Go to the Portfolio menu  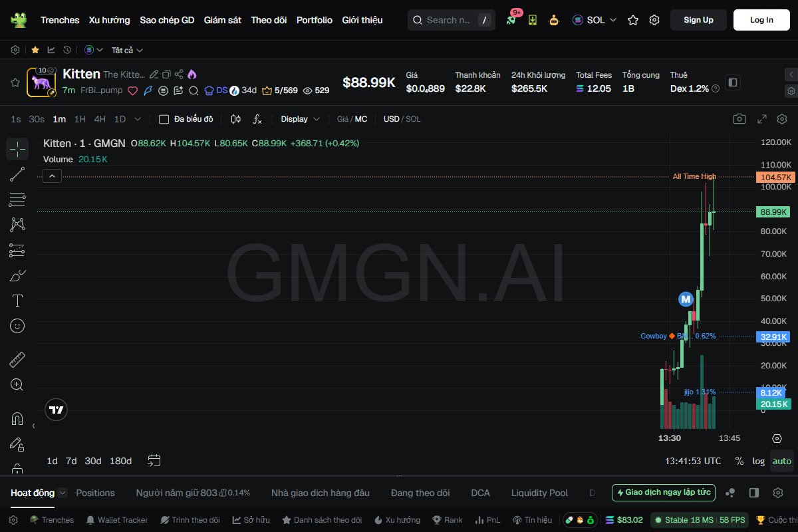[x=315, y=20]
